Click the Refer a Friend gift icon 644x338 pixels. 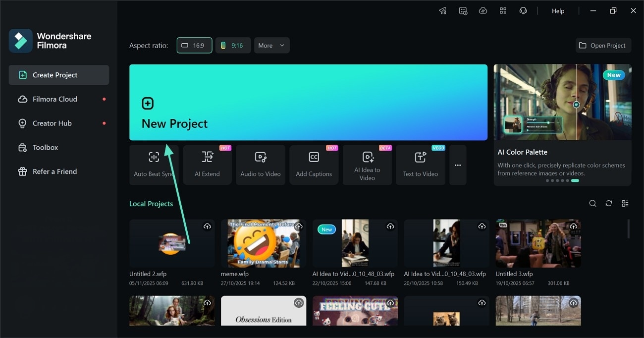coord(22,171)
